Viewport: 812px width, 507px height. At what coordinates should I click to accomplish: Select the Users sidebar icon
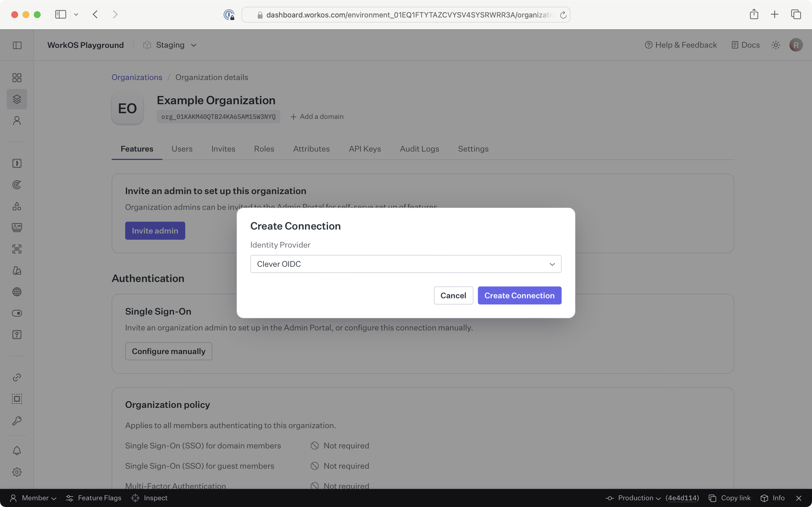click(17, 120)
